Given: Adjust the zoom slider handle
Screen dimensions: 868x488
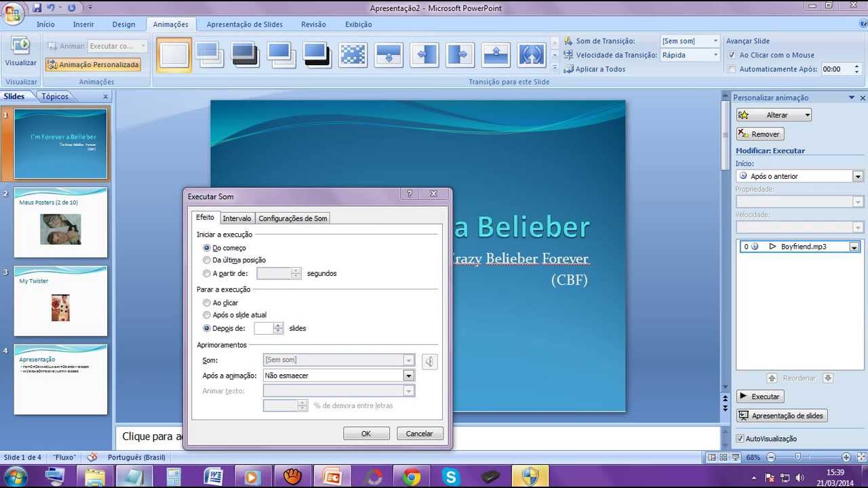Looking at the screenshot, I should click(x=798, y=457).
